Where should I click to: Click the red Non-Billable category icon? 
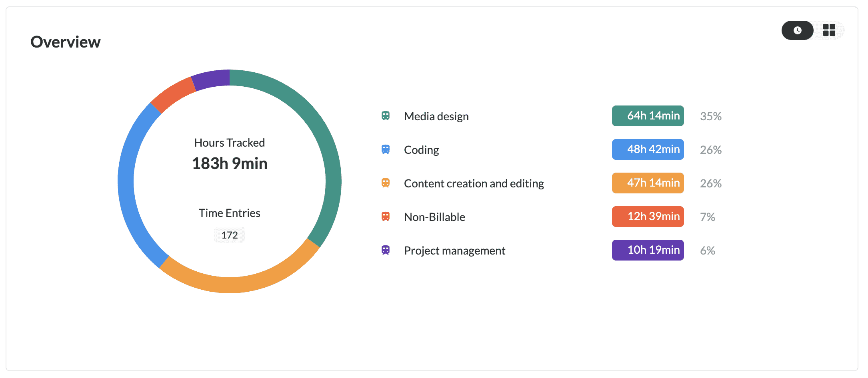[x=386, y=217]
